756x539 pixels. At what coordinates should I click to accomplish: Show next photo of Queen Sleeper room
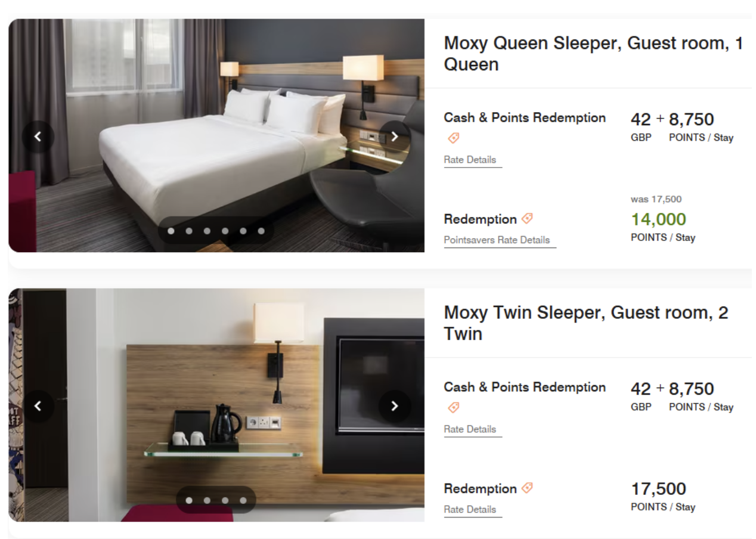tap(395, 137)
